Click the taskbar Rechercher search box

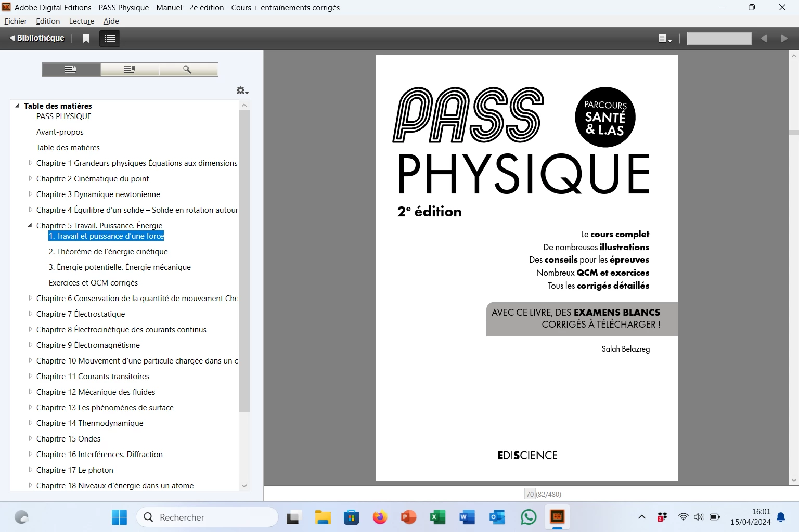[x=207, y=517]
